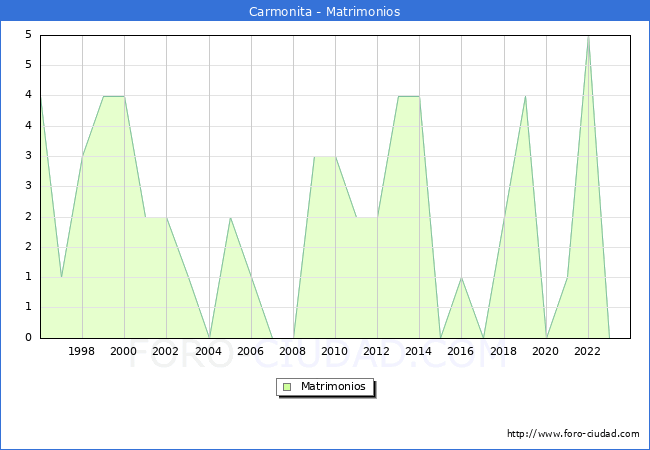This screenshot has width=650, height=450.
Task: Click the chart title Carmonita - Matrimonios
Action: (x=325, y=11)
